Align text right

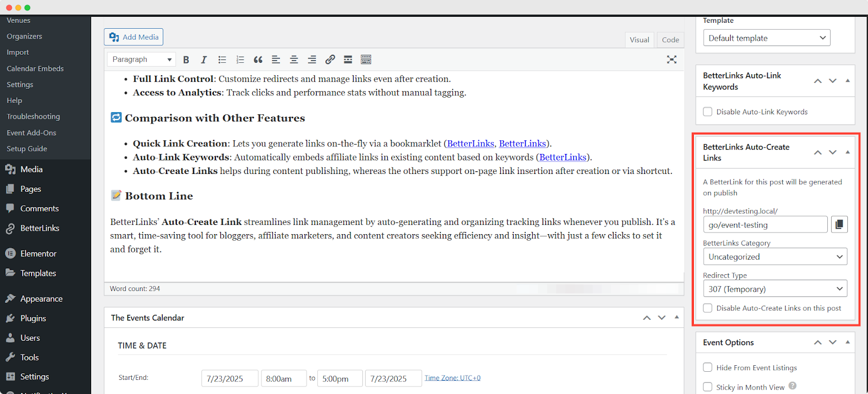coord(312,60)
